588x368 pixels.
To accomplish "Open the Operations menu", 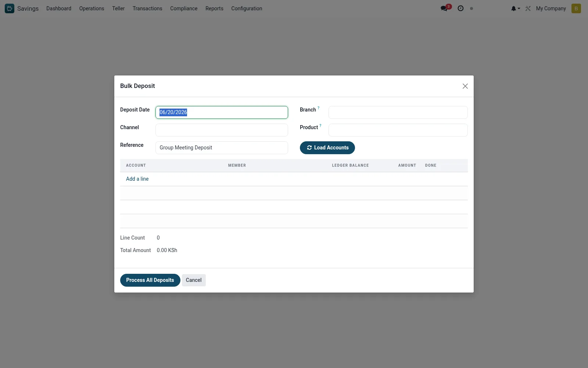I will (x=92, y=8).
